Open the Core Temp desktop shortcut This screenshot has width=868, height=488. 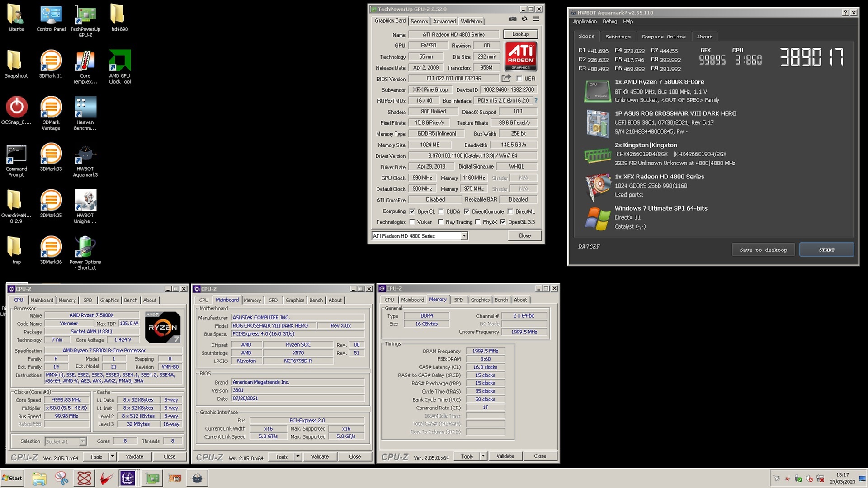click(x=85, y=67)
